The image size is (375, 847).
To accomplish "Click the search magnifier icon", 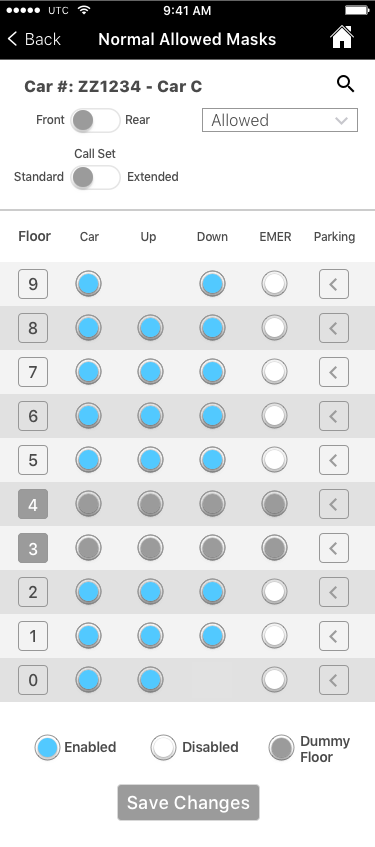I will pos(345,84).
